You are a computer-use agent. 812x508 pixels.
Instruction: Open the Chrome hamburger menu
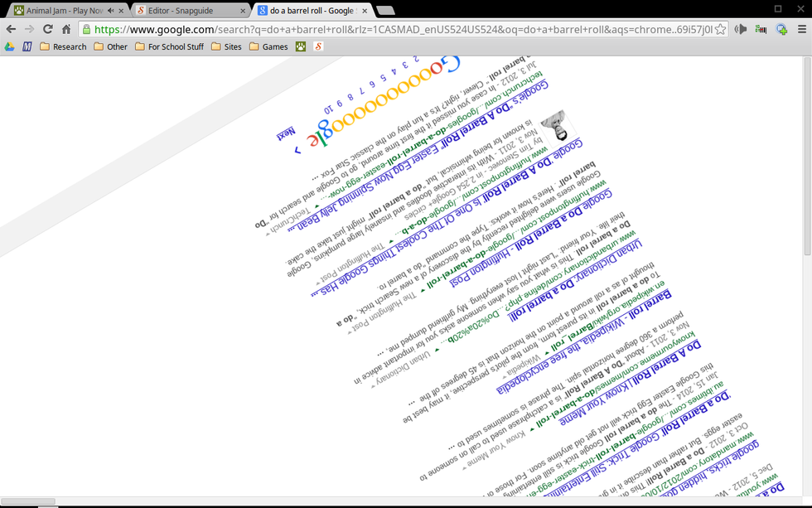[801, 29]
